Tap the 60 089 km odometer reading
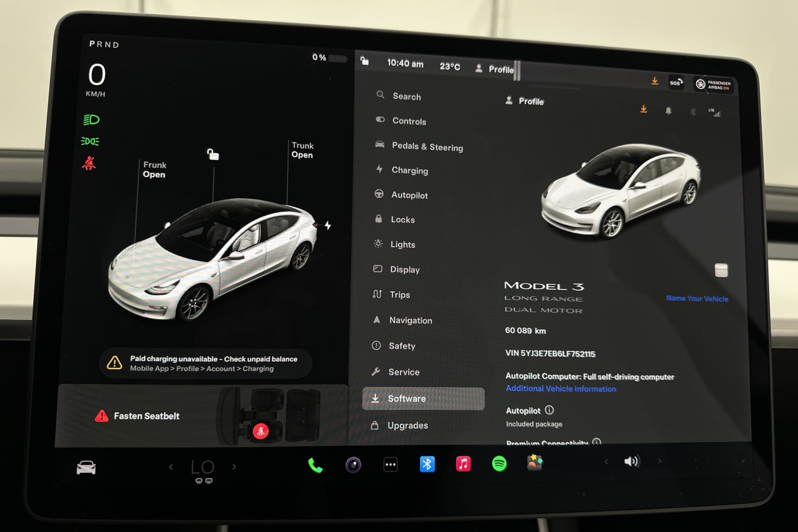This screenshot has width=798, height=532. pos(525,330)
